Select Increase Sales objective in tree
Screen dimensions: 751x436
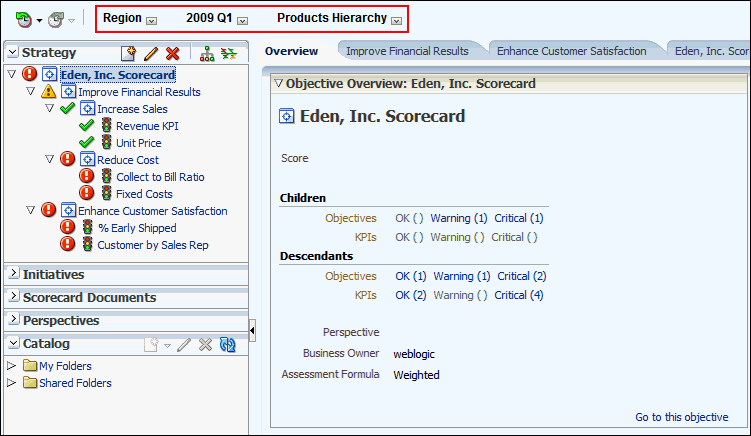132,109
